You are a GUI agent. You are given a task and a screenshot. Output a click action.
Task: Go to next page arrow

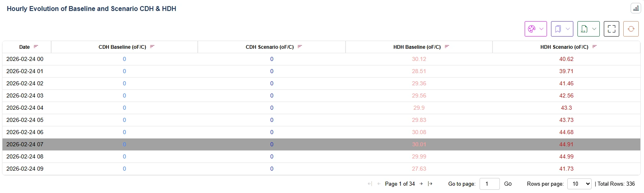point(421,184)
